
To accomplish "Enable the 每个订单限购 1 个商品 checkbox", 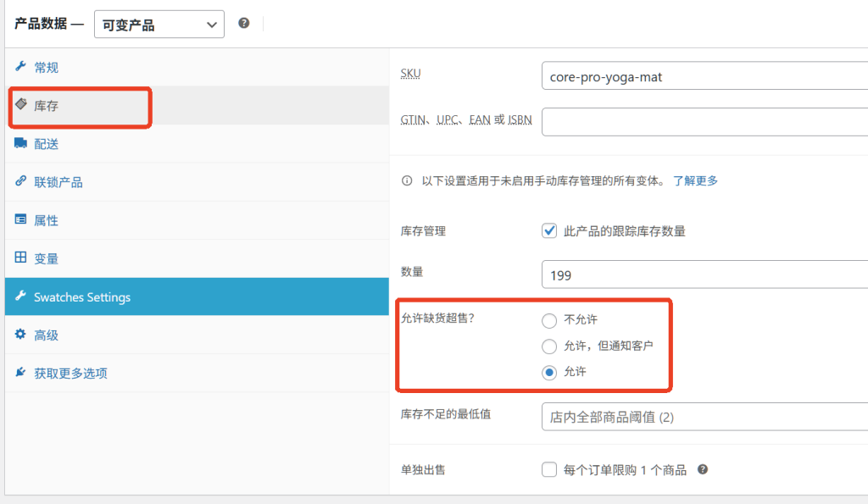I will [549, 469].
